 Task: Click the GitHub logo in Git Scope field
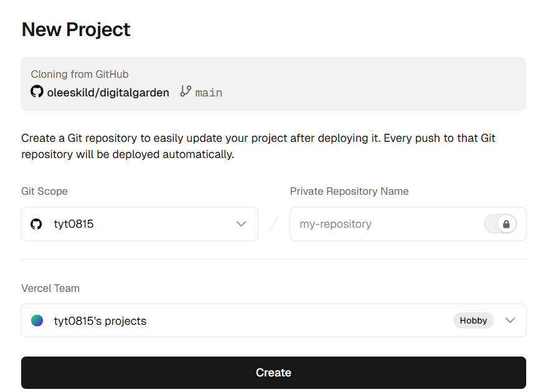click(x=37, y=224)
